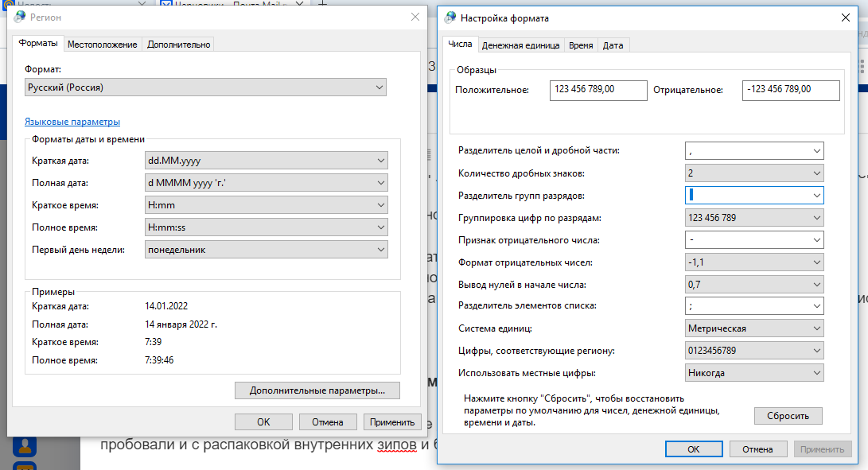This screenshot has width=868, height=470.
Task: Open the Дата tab in format settings
Action: click(613, 45)
